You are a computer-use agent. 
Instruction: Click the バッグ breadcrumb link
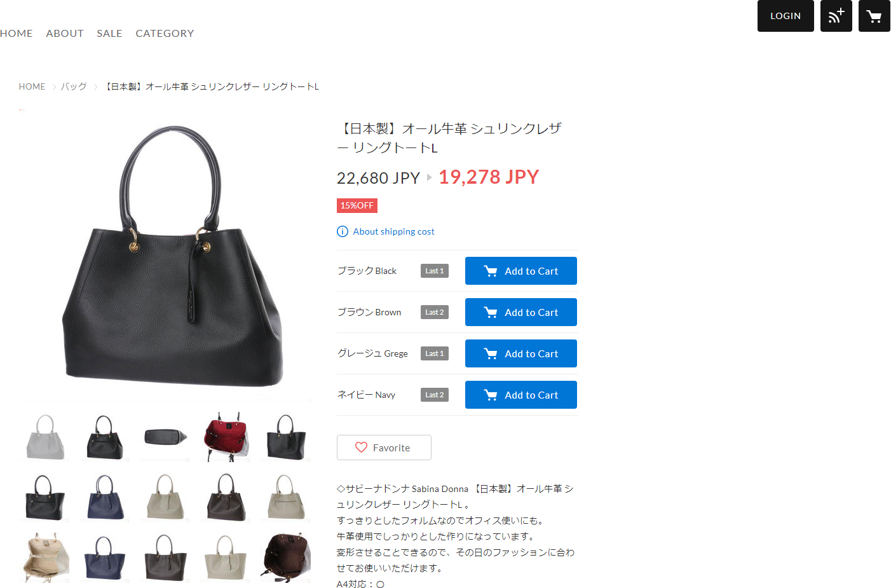pos(74,86)
